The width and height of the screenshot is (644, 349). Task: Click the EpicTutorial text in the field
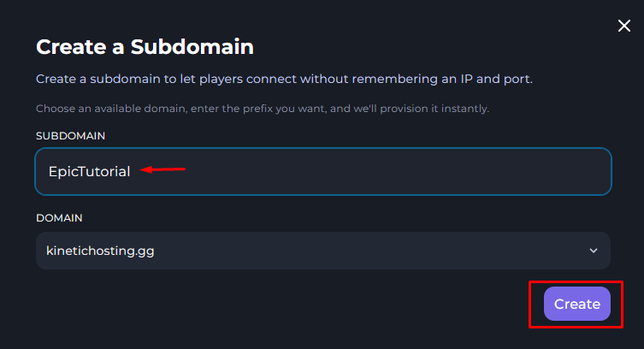89,171
